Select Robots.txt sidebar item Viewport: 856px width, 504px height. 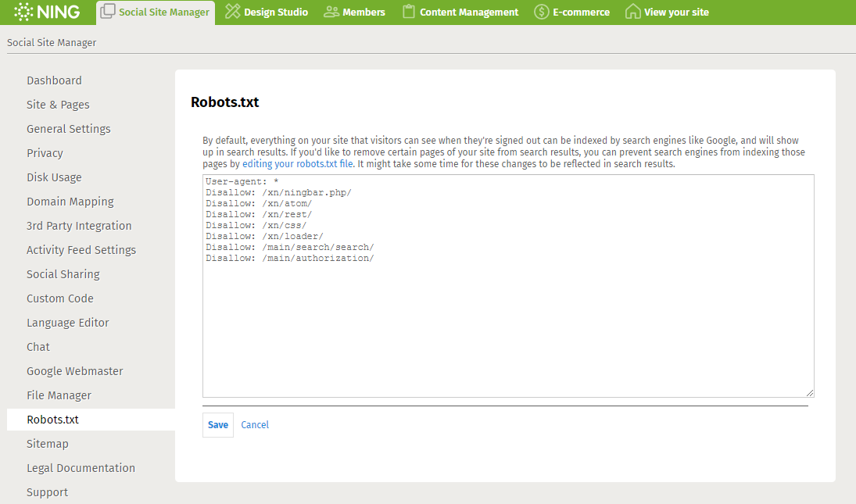(91, 420)
